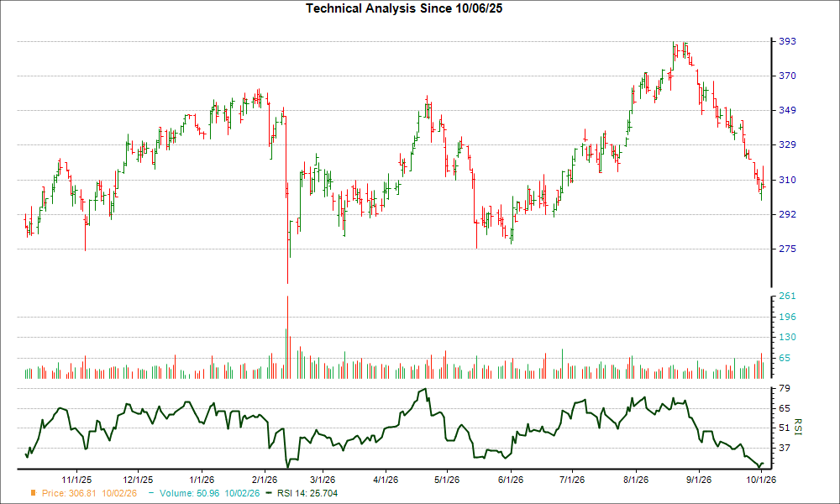Select the 261 volume axis label
Image resolution: width=840 pixels, height=504 pixels.
pyautogui.click(x=787, y=297)
